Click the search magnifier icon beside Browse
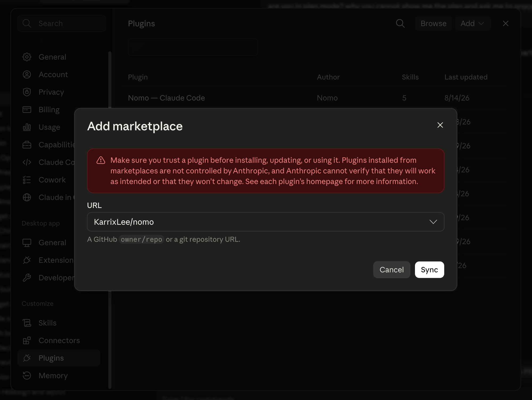532x400 pixels. (400, 23)
